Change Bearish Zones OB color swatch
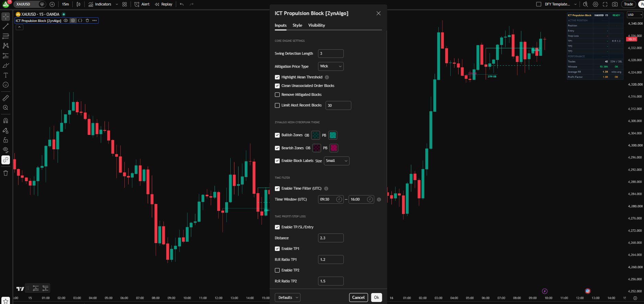Image resolution: width=644 pixels, height=304 pixels. tap(317, 148)
